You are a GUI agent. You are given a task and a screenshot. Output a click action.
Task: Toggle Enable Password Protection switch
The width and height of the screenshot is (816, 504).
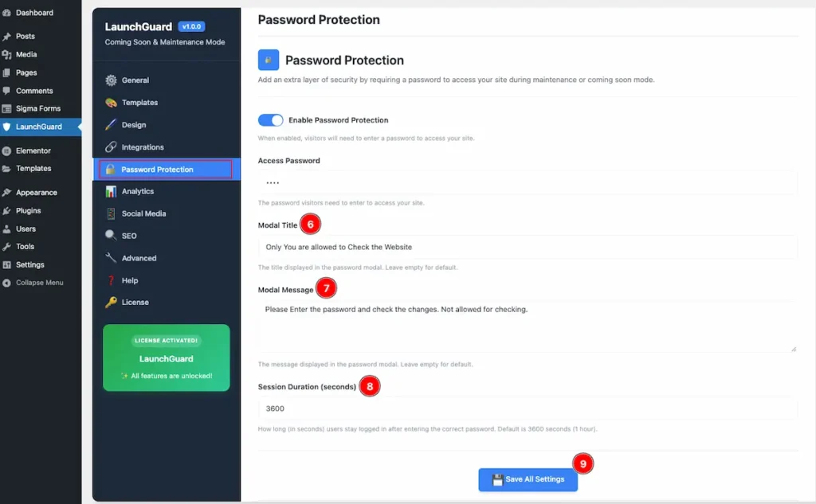[x=271, y=120]
